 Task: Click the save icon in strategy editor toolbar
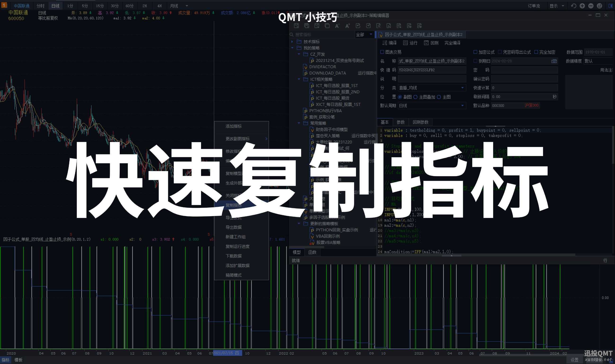point(296,26)
